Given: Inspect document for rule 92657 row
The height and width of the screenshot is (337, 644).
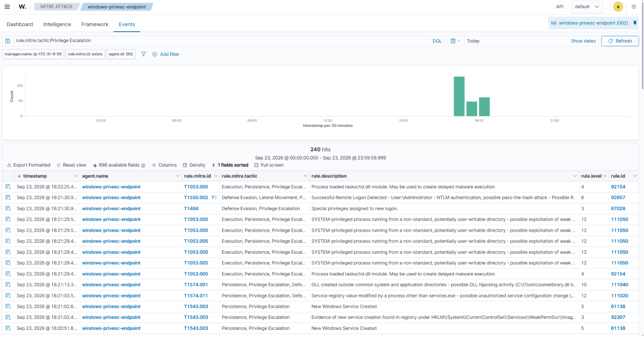Looking at the screenshot, I should (x=8, y=197).
